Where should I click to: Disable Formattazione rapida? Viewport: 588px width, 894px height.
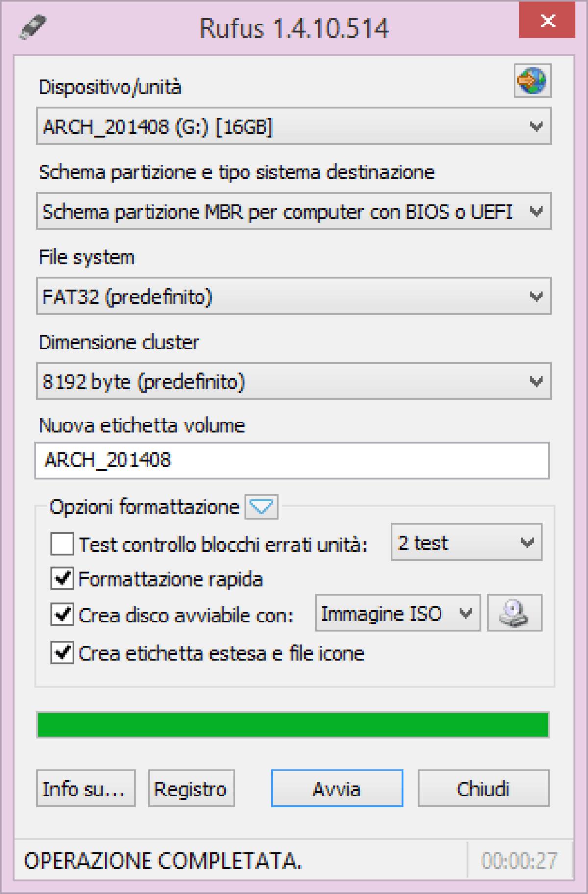pos(62,579)
